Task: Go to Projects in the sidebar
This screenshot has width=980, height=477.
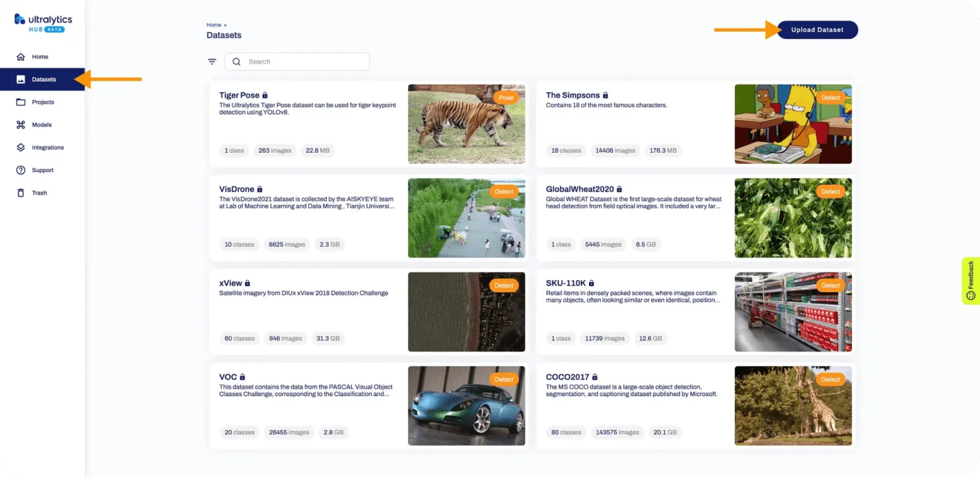Action: point(42,103)
